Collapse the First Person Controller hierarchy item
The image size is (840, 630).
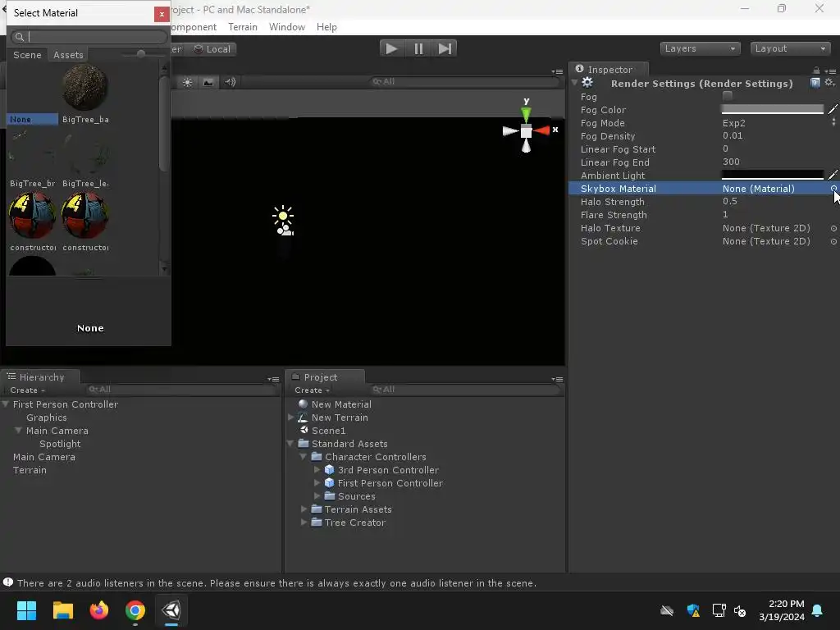(x=6, y=404)
